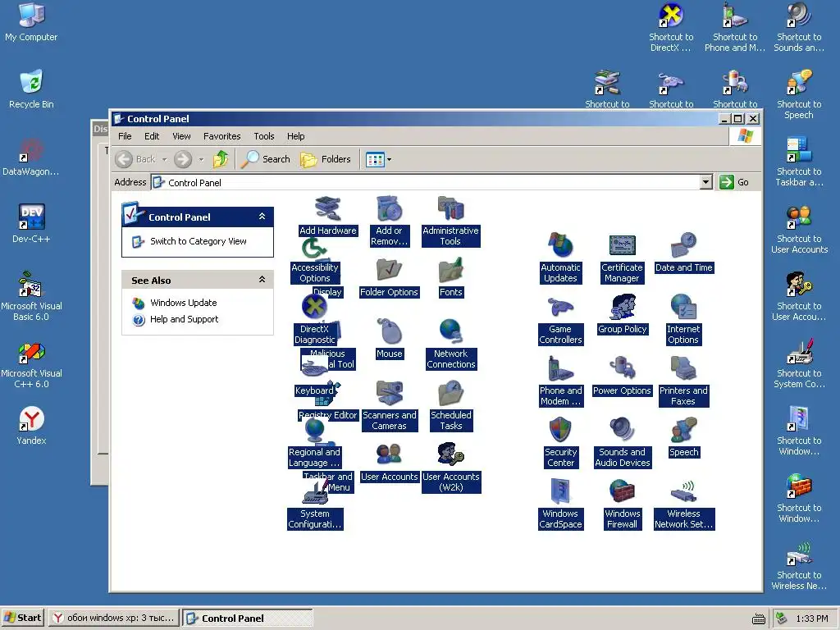The height and width of the screenshot is (630, 840).
Task: Open the Tools menu
Action: click(x=263, y=136)
